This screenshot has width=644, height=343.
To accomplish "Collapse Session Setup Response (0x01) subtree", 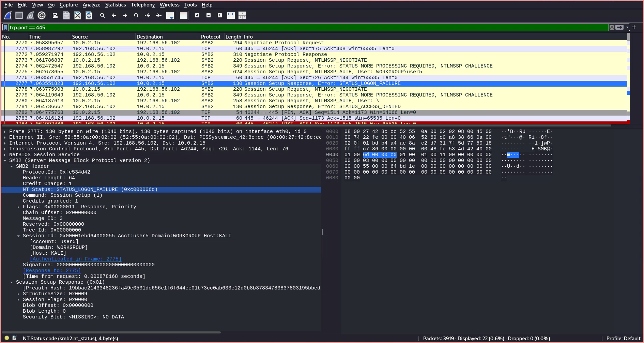I will point(12,282).
